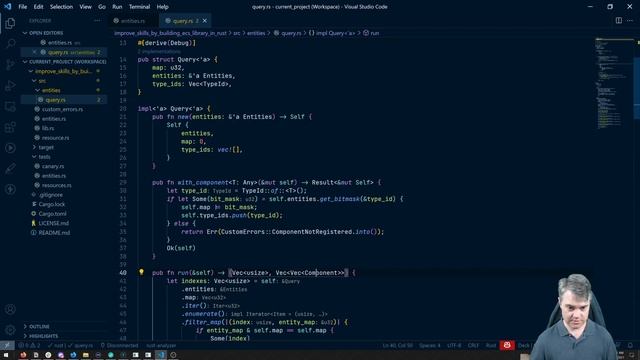640x360 pixels.
Task: Open the Terminal menu
Action: point(139,7)
